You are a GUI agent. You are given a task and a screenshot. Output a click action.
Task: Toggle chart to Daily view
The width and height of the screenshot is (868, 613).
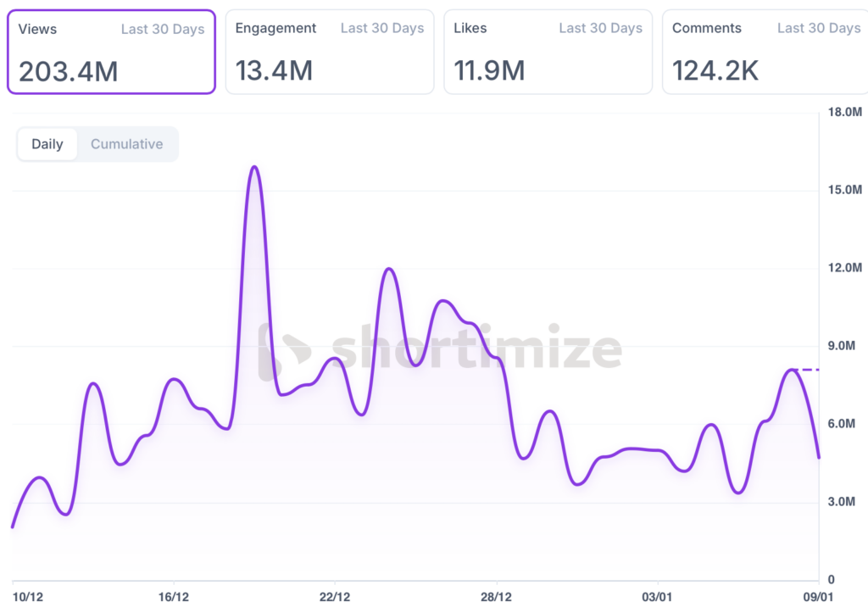[47, 144]
